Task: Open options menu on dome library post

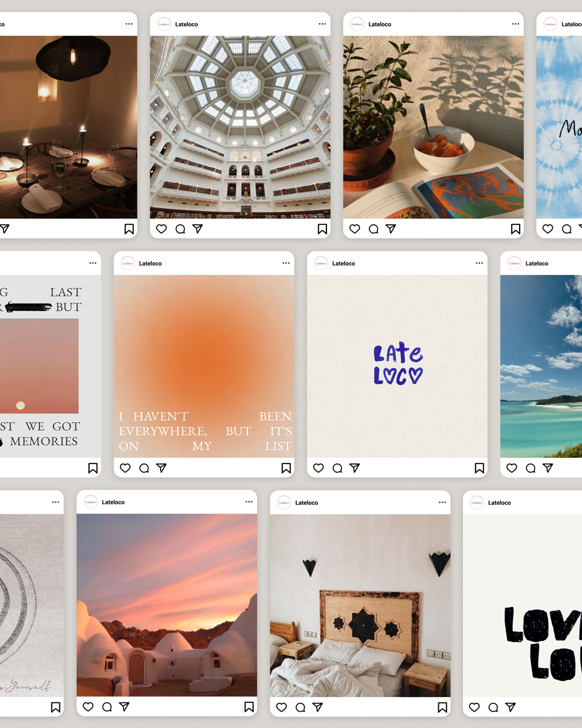Action: (x=322, y=24)
